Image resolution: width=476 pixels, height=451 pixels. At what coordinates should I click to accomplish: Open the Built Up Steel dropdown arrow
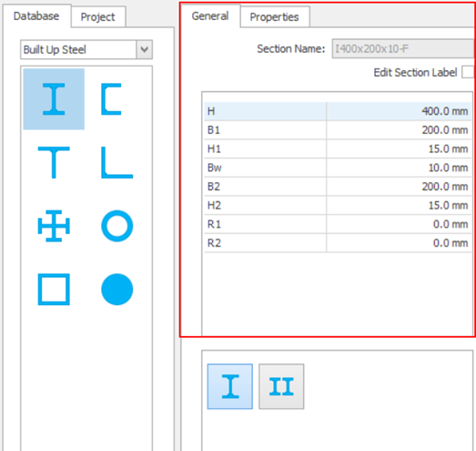(x=145, y=49)
